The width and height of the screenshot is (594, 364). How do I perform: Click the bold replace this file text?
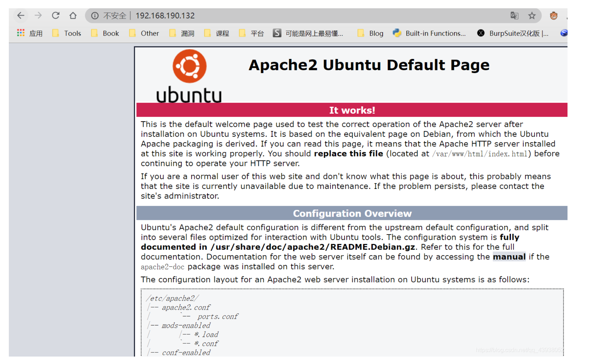[348, 154]
